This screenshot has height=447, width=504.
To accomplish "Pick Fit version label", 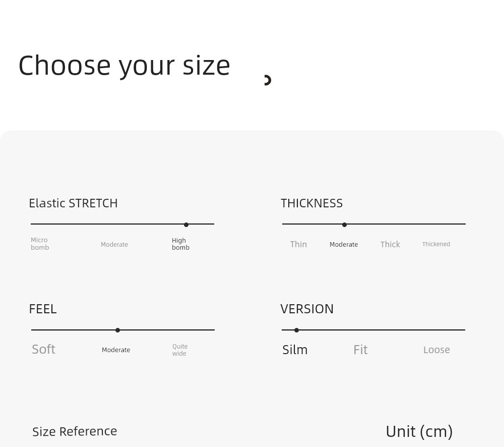I will (x=360, y=350).
